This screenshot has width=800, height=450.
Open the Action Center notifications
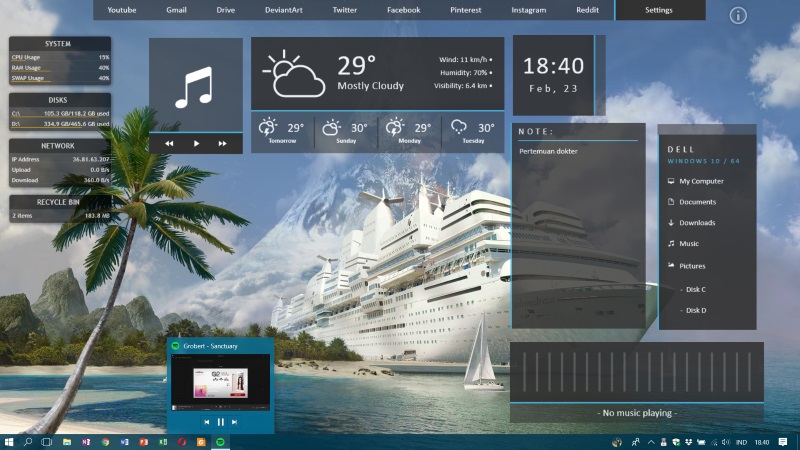click(783, 442)
